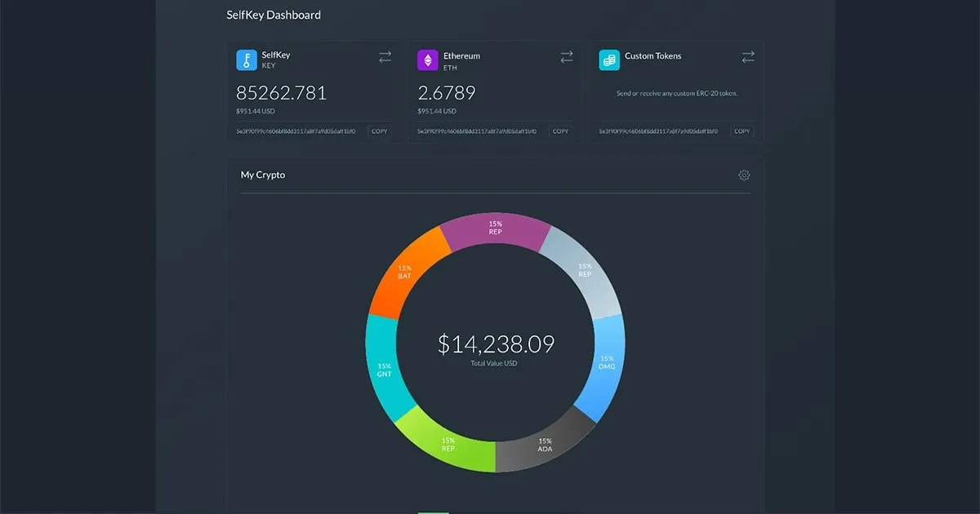
Task: Click the $14,238.09 total value
Action: (496, 344)
